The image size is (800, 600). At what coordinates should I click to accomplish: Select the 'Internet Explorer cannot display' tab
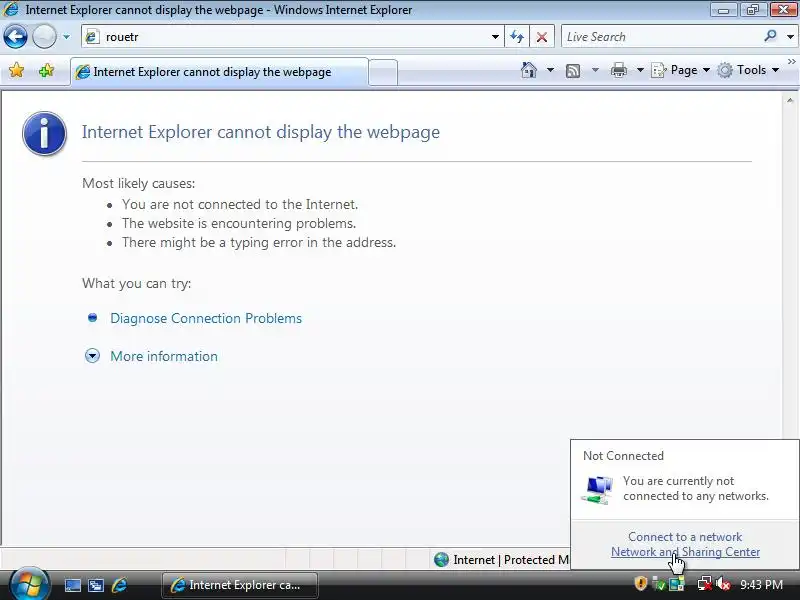219,72
